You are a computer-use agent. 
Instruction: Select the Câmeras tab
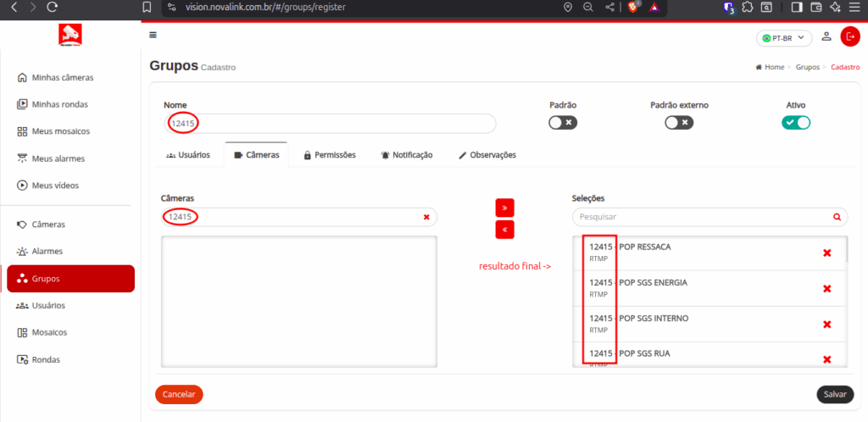click(x=256, y=155)
